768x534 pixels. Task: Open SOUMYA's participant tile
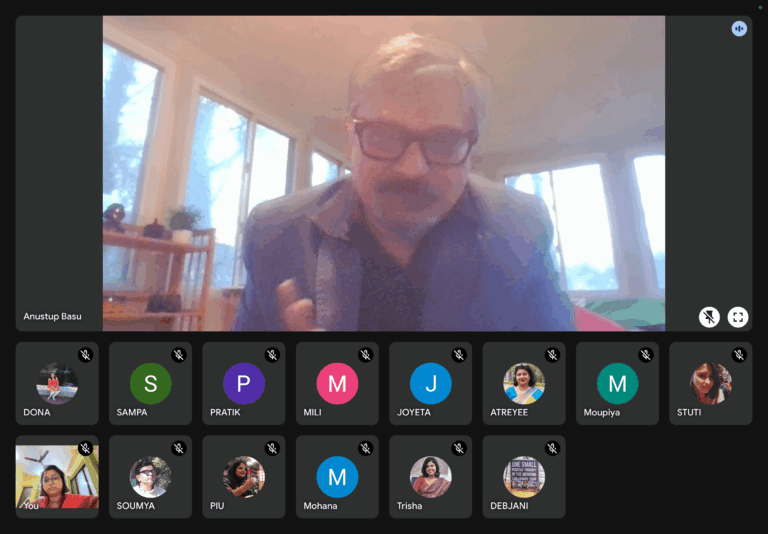(150, 477)
